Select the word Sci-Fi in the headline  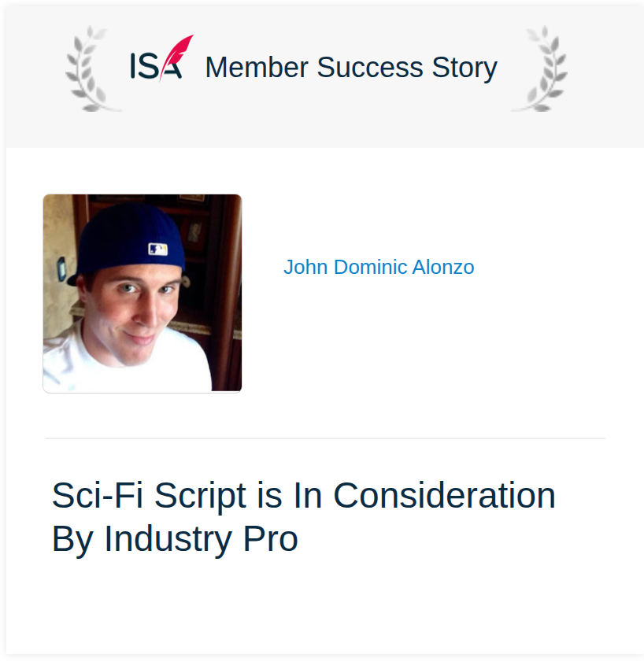pos(98,495)
